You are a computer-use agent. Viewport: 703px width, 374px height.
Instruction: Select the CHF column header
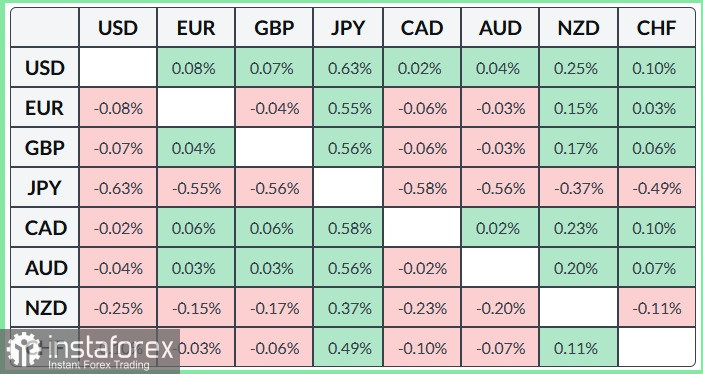click(x=656, y=28)
